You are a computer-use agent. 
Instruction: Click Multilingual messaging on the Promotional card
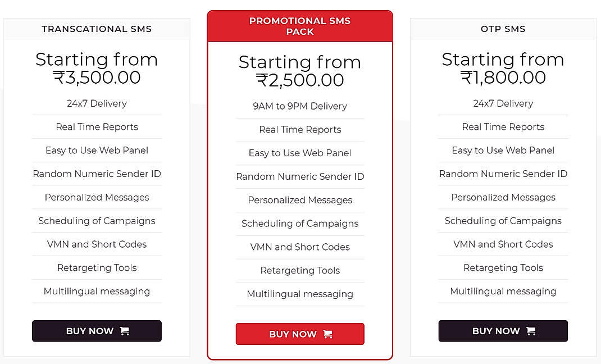coord(299,294)
